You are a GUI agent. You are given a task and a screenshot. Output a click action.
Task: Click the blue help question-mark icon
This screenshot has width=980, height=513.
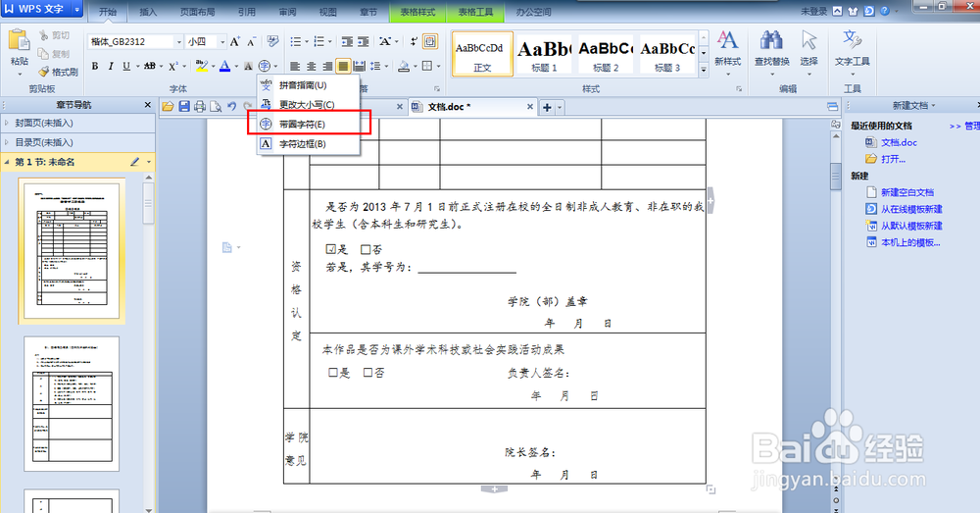pyautogui.click(x=884, y=11)
